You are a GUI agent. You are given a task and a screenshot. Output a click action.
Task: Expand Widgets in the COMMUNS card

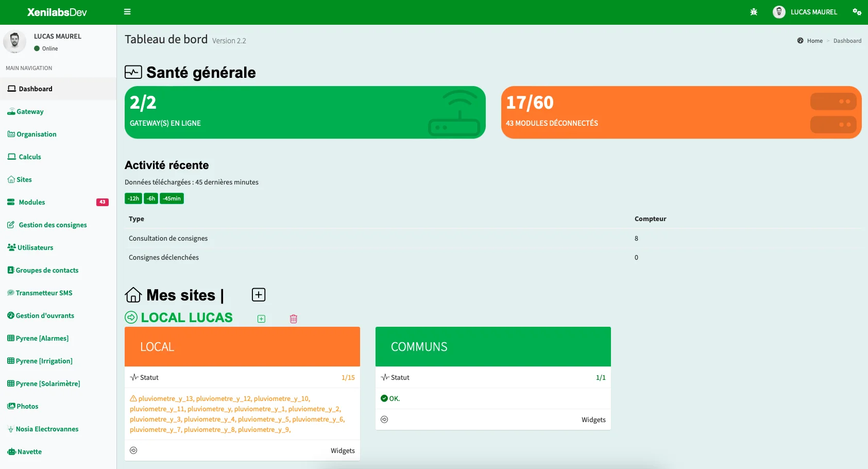[x=593, y=420]
